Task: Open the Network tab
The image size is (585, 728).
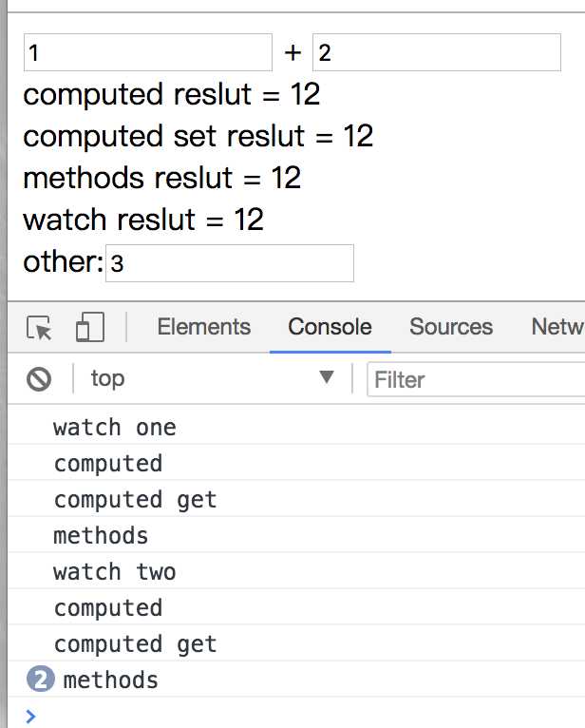Action: (x=558, y=326)
